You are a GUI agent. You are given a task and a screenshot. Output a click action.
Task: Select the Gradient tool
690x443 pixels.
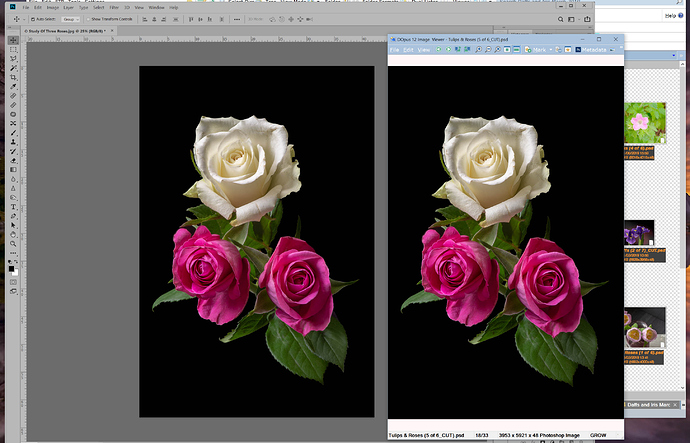(x=13, y=169)
